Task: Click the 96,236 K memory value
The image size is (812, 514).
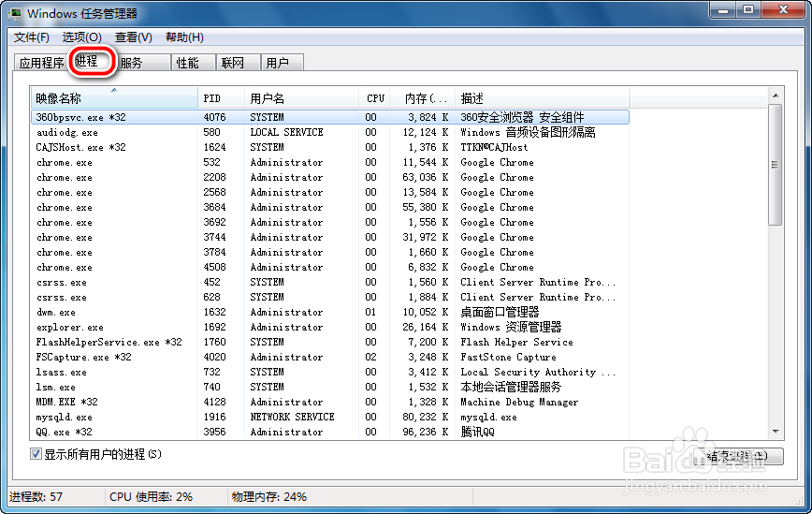Action: click(426, 433)
